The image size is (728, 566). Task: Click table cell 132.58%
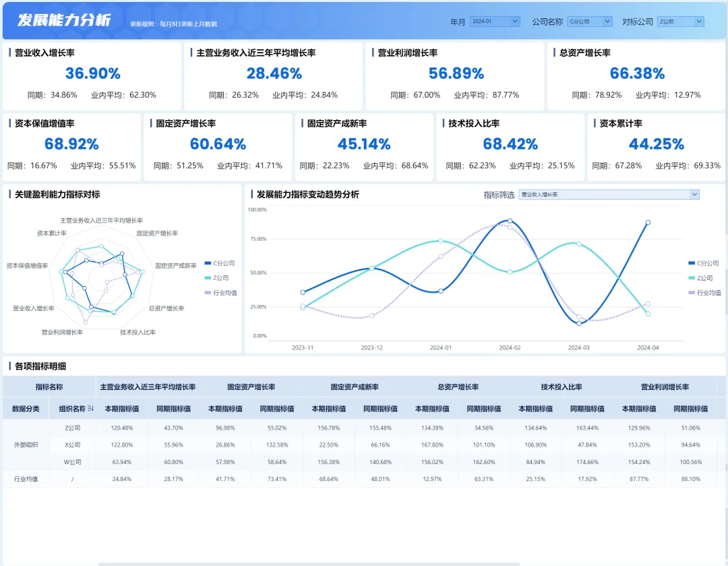(x=277, y=445)
